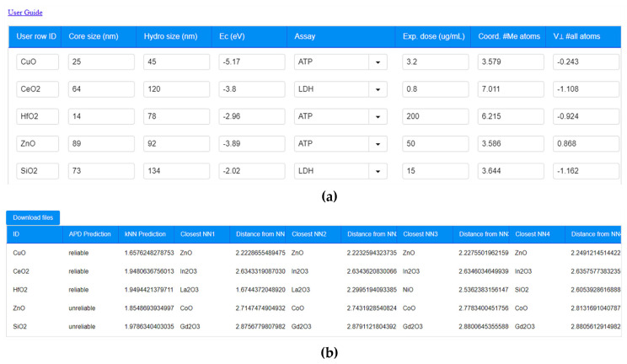The height and width of the screenshot is (364, 627).
Task: Click the CuO user row ID field
Action: click(38, 62)
